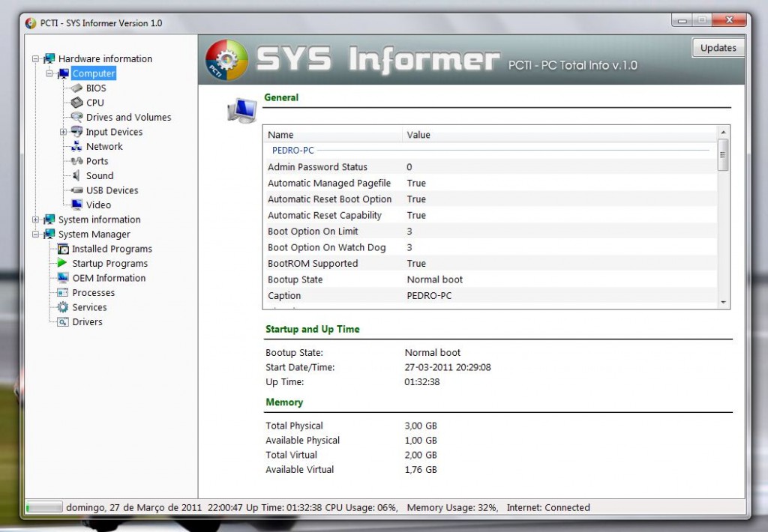
Task: Click the Total Physical 3,00 GB value
Action: pyautogui.click(x=421, y=426)
